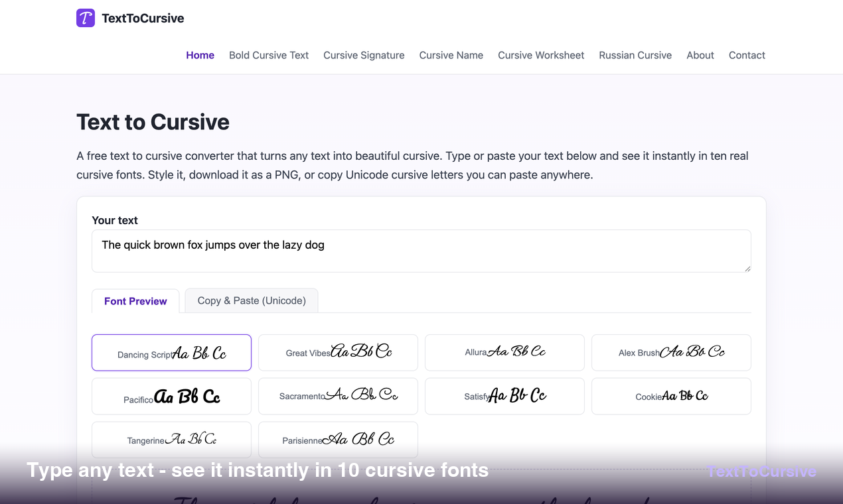Image resolution: width=843 pixels, height=504 pixels.
Task: Navigate to Cursive Name
Action: (451, 55)
